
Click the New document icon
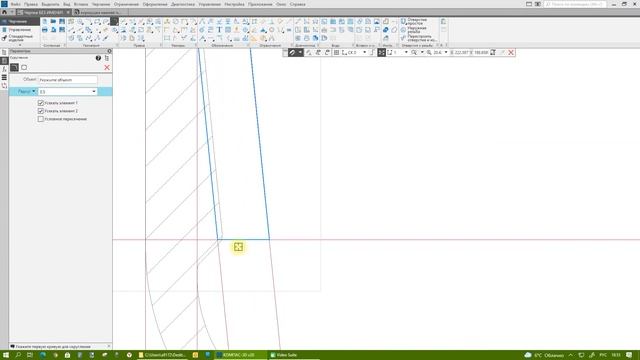click(45, 21)
